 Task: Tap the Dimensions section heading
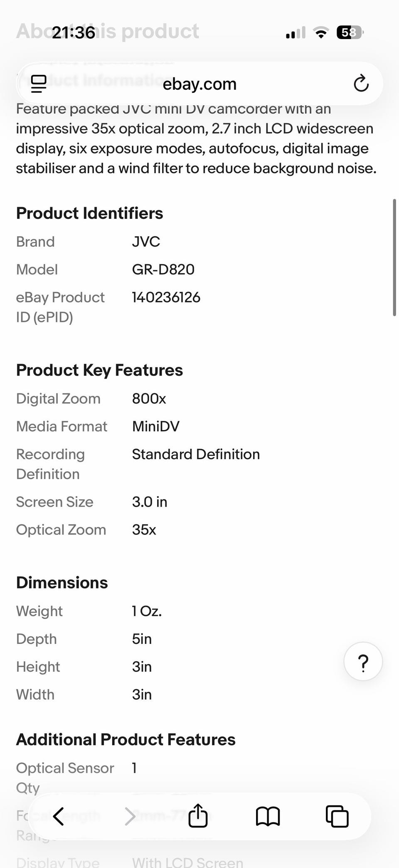tap(62, 583)
